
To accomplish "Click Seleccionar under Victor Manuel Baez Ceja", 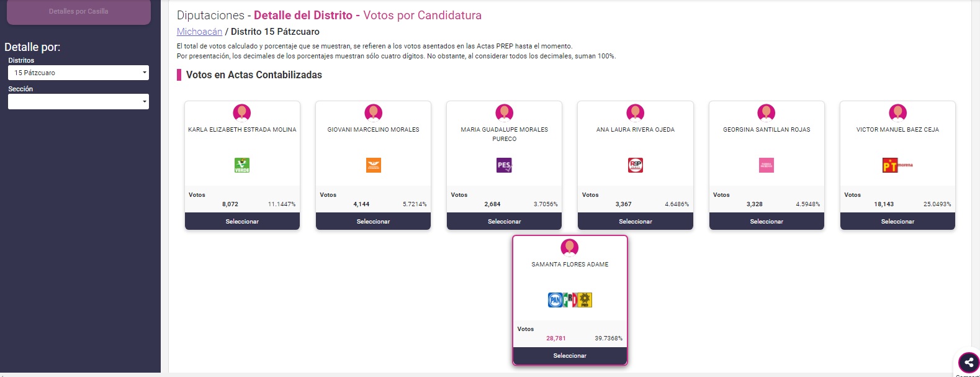I will (x=897, y=221).
